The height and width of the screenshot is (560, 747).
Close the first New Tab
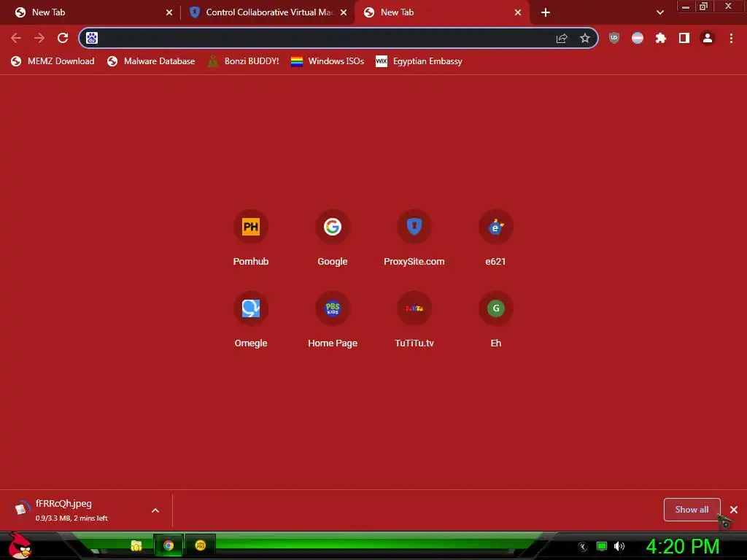coord(169,12)
